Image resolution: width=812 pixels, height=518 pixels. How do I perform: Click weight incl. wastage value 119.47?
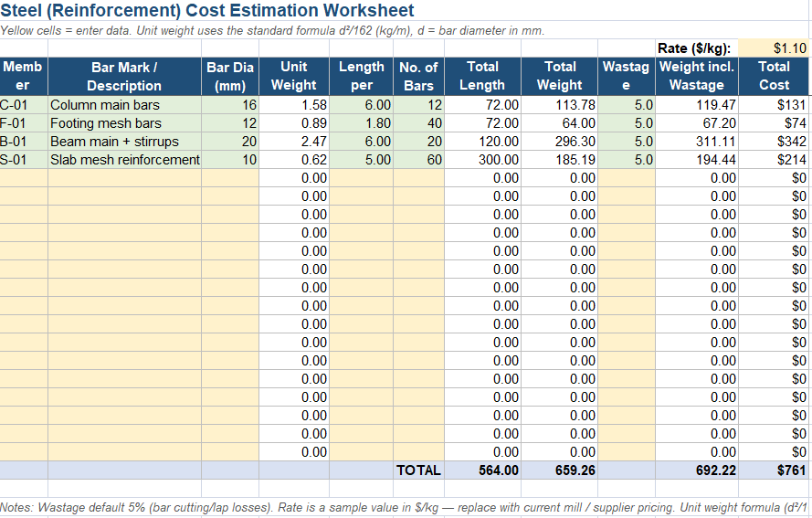point(697,105)
